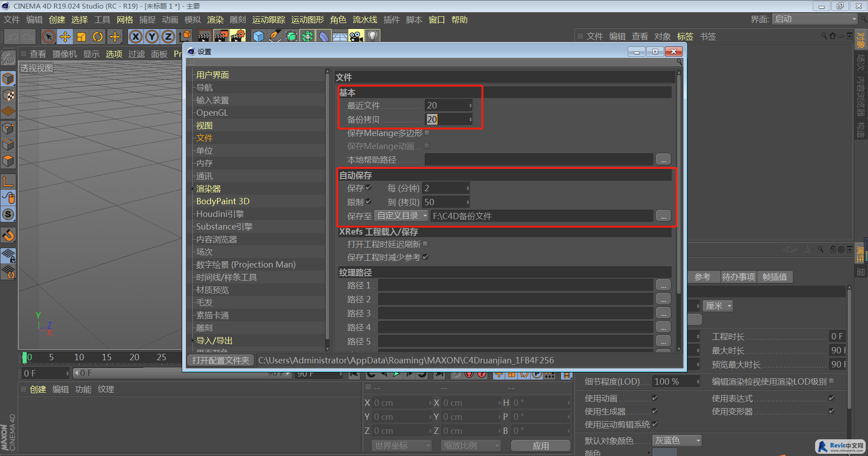Select the Live Selection arrow tool
868x456 pixels.
48,37
